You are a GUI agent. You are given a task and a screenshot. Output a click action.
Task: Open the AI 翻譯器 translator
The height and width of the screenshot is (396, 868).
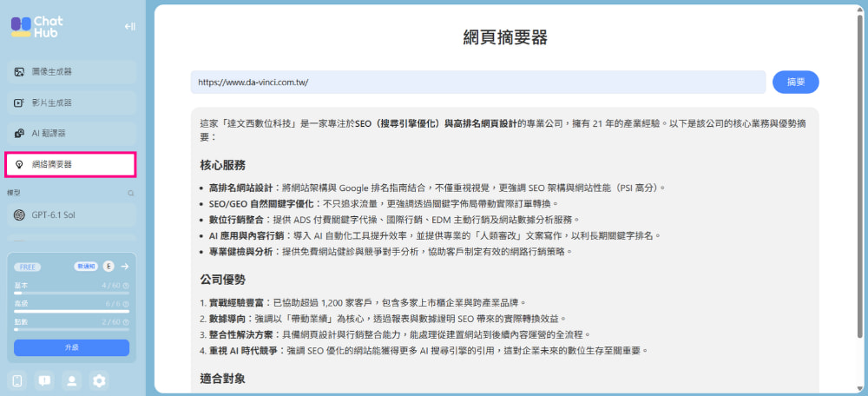coord(71,134)
